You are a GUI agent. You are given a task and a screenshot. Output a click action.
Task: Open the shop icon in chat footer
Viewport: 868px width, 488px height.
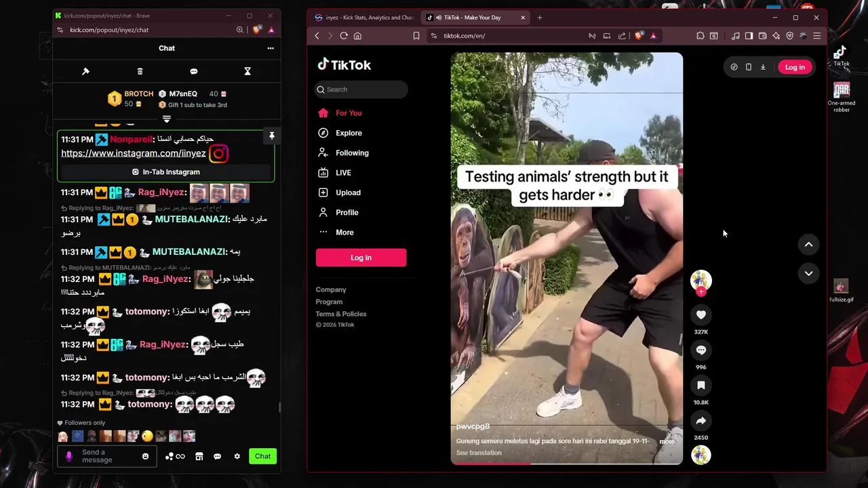pyautogui.click(x=199, y=456)
